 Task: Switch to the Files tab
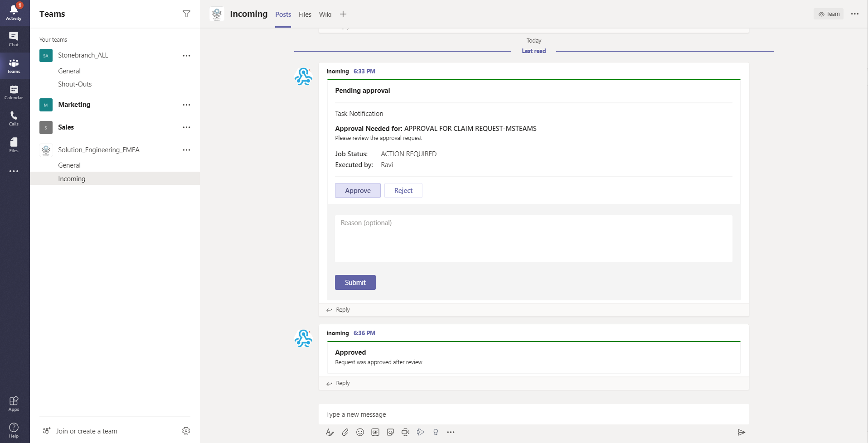[305, 14]
